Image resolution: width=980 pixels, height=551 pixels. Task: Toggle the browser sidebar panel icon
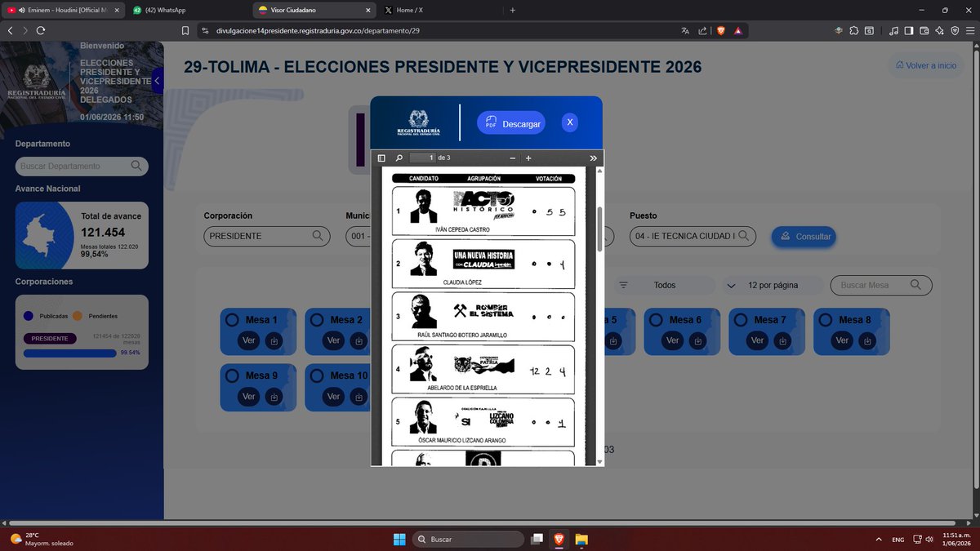[910, 30]
